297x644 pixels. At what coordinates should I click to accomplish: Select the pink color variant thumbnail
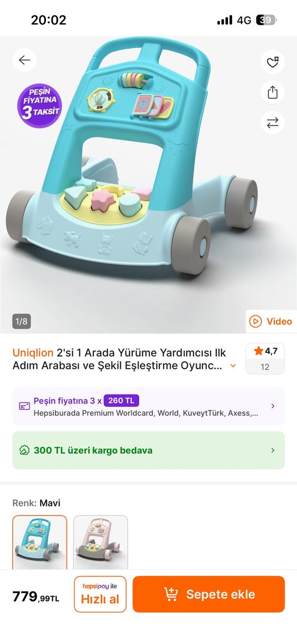point(100,543)
